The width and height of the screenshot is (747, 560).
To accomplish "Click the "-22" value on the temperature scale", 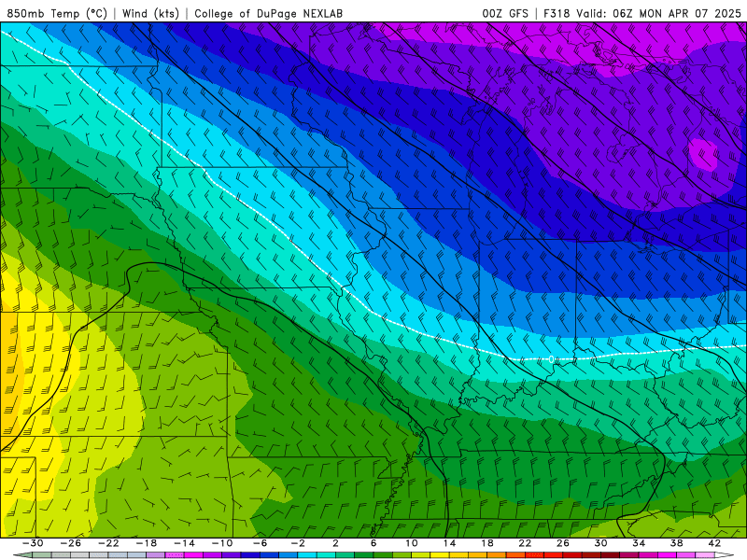I will 108,543.
